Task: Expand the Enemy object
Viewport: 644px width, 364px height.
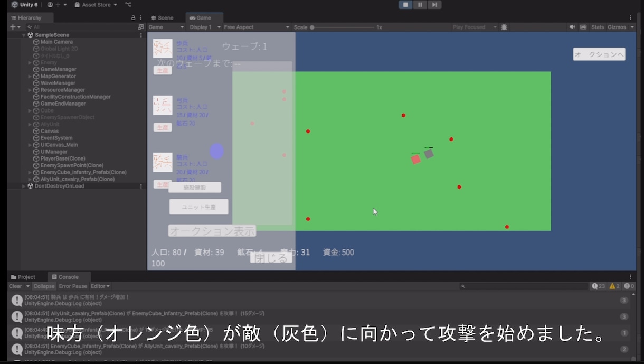Action: click(x=30, y=62)
